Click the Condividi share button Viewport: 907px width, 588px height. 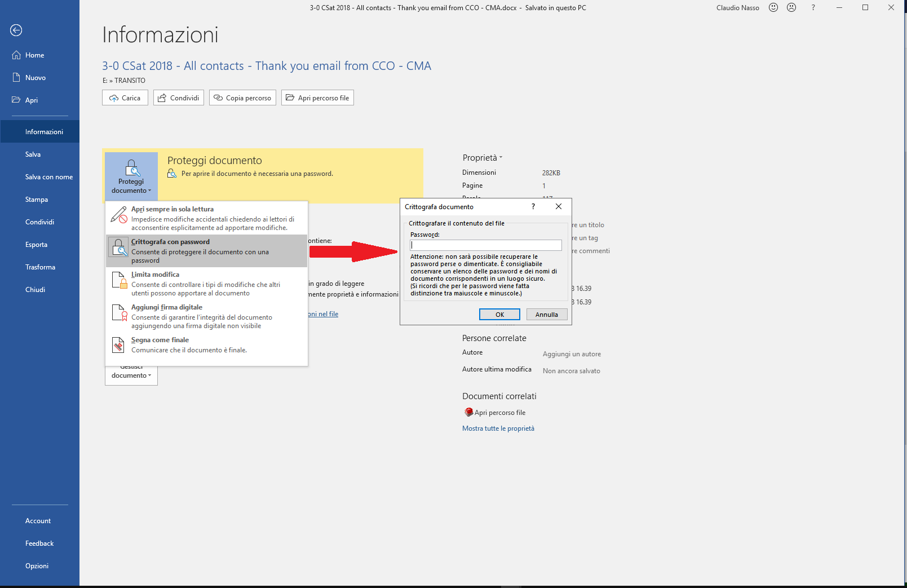coord(179,98)
